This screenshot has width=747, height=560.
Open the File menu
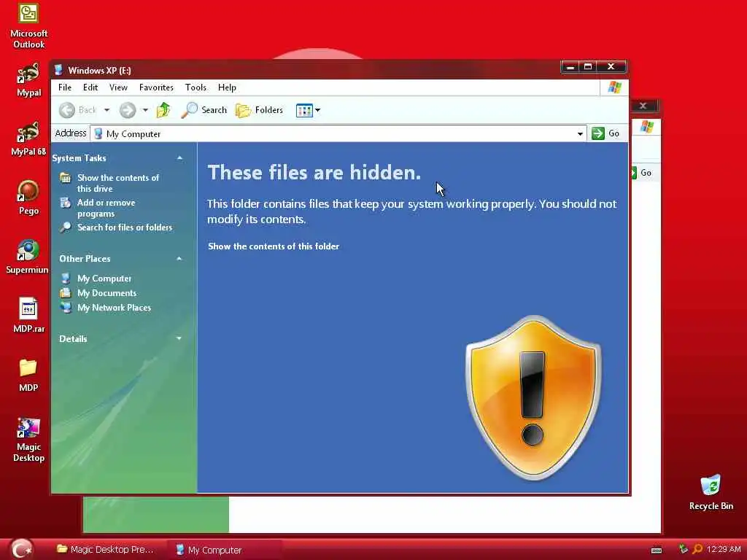click(65, 87)
